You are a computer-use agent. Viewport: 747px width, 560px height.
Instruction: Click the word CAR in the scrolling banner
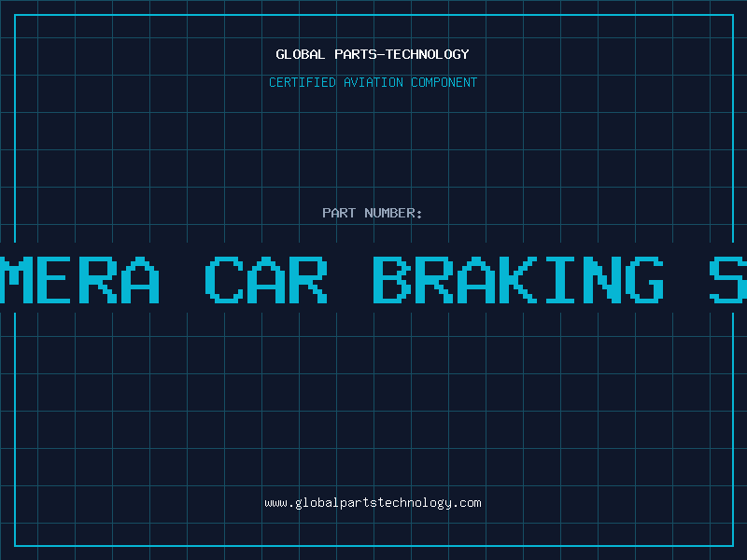coord(266,279)
